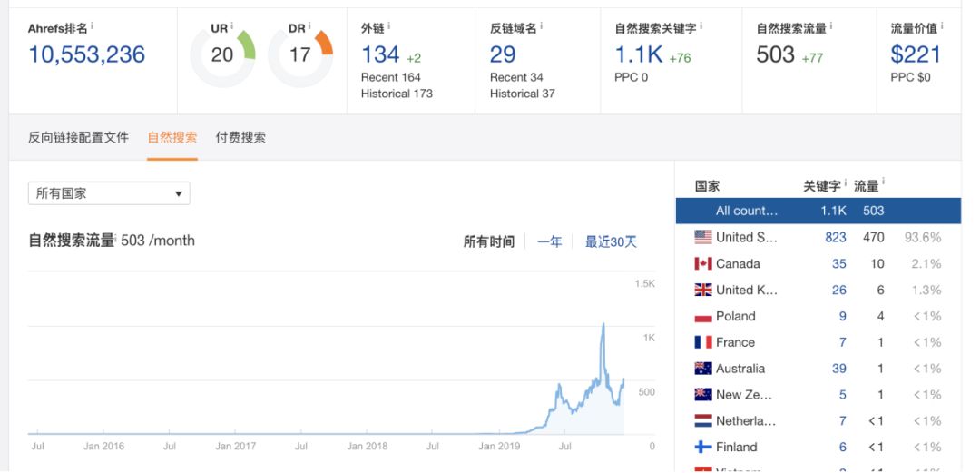Show 一年 time range
Screen dimensions: 980x473
click(x=549, y=241)
